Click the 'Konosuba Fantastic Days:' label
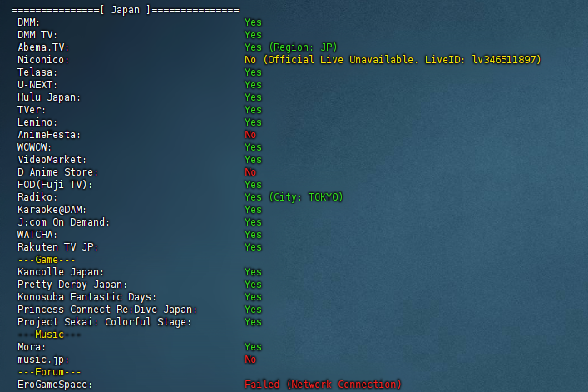Screen dimensions: 588x392 pos(86,297)
